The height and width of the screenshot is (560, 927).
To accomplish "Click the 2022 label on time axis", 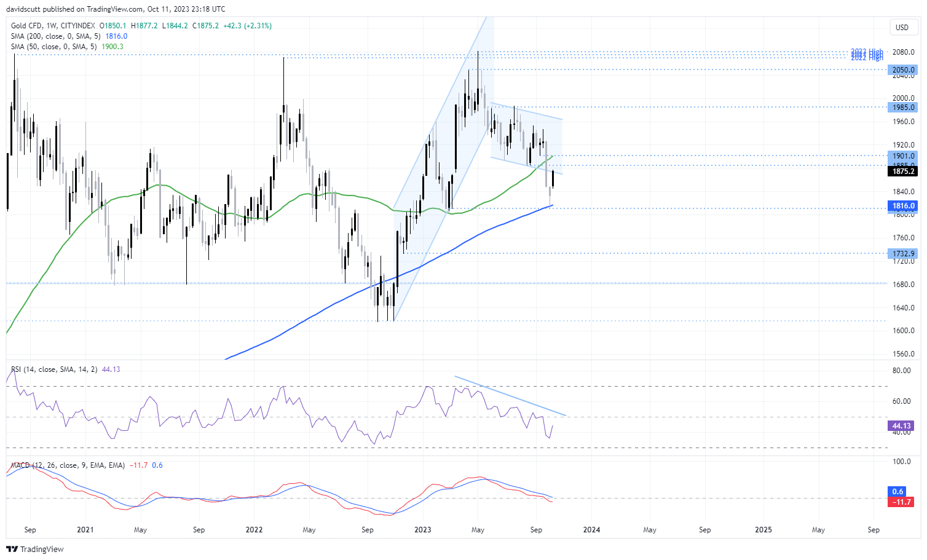I will pos(254,530).
